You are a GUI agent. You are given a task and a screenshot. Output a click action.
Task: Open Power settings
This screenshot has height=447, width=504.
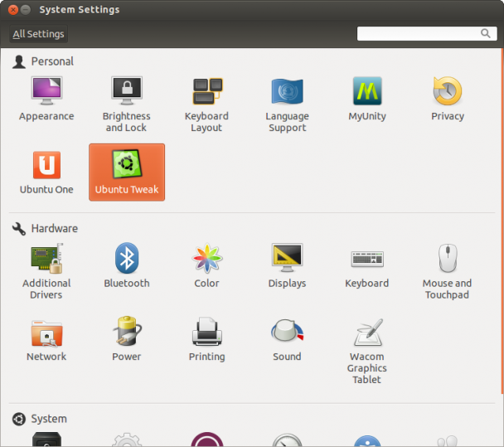(x=127, y=339)
